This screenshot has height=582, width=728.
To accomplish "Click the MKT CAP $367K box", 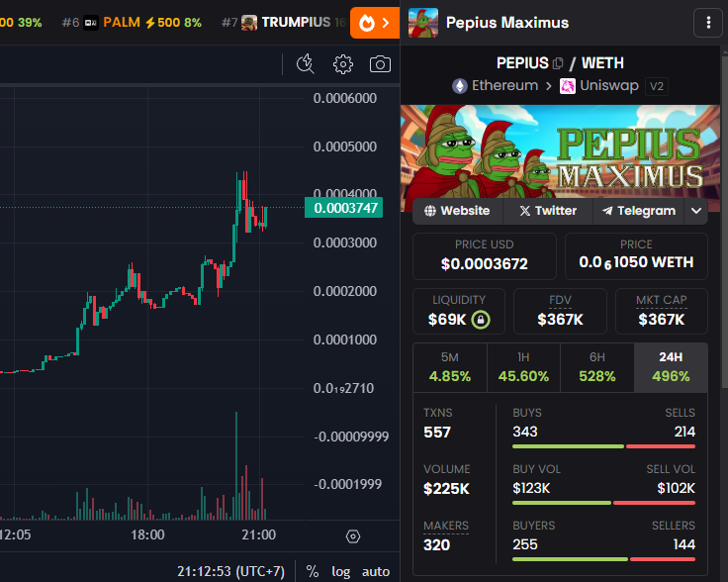I will tap(662, 311).
